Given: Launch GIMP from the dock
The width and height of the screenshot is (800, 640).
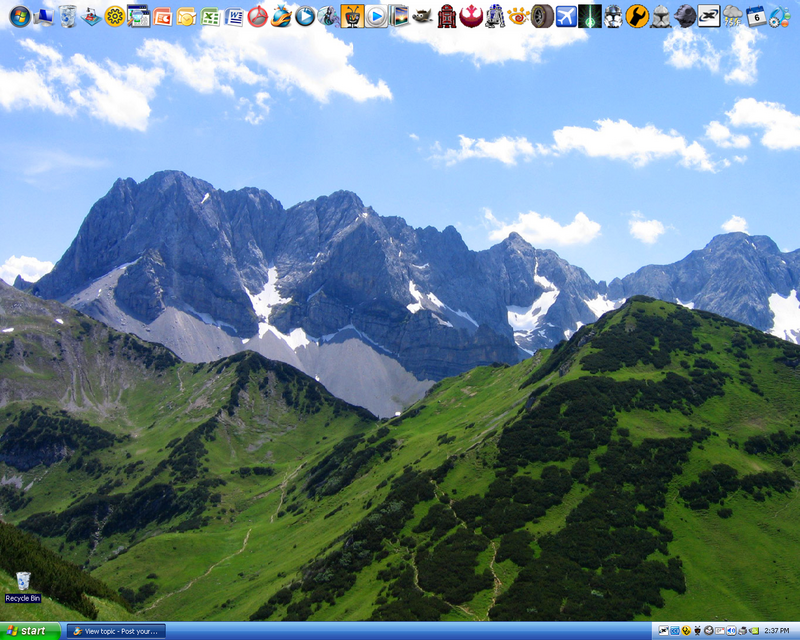Looking at the screenshot, I should click(422, 16).
